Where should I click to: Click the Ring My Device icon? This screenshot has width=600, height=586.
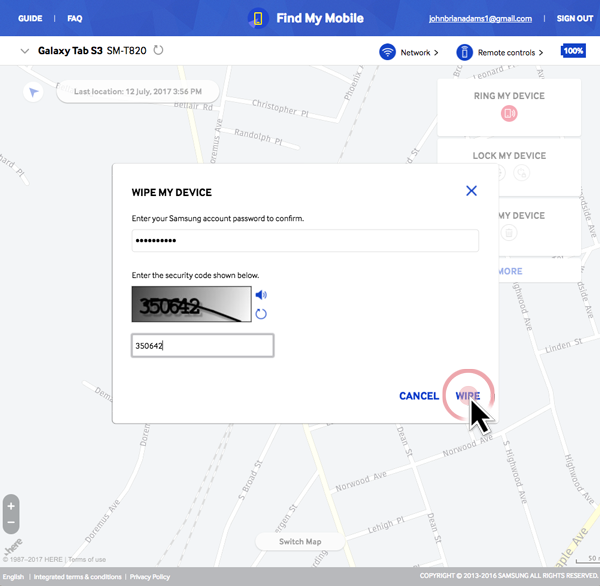tap(509, 113)
